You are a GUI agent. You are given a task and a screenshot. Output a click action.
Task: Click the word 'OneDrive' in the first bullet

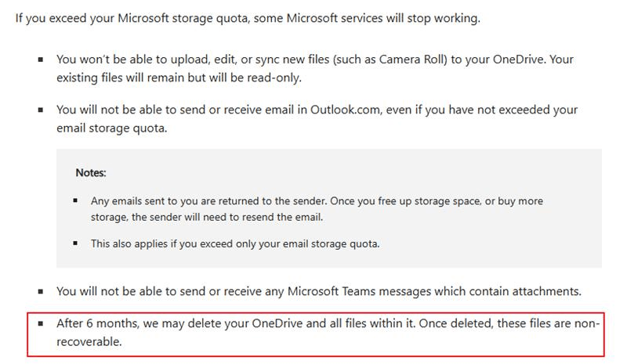518,59
